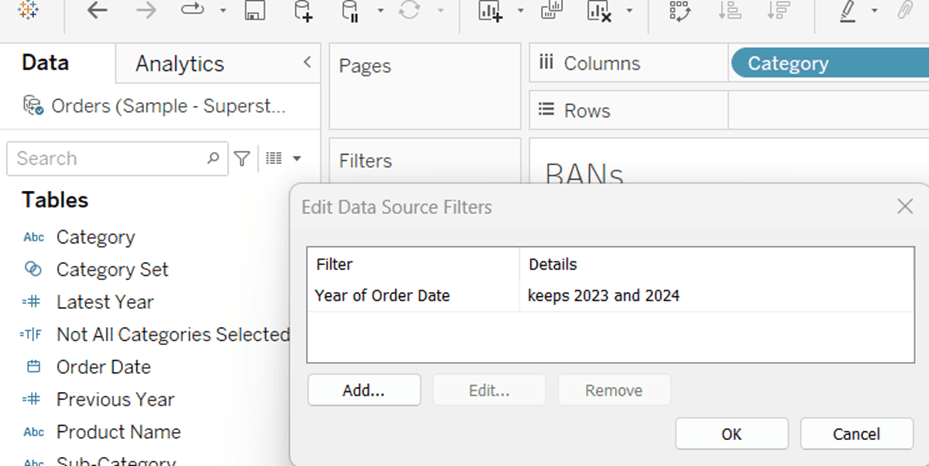Collapse the side pane with the chevron

click(307, 63)
